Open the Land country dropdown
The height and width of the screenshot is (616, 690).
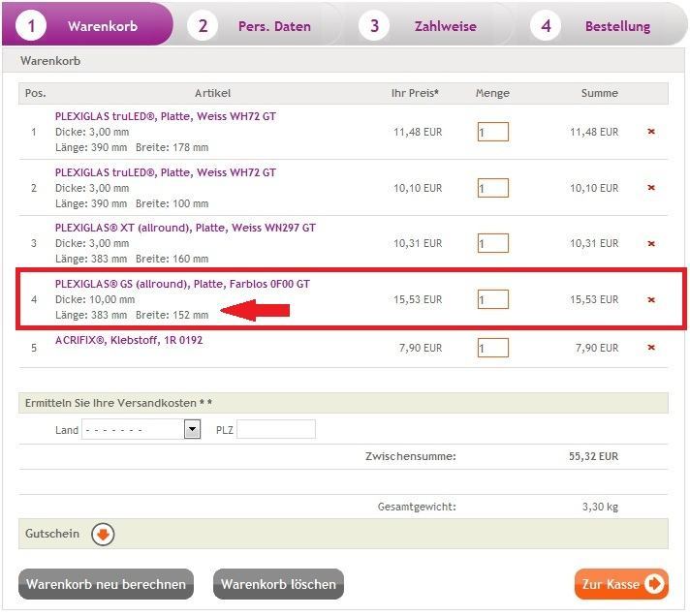(x=141, y=430)
